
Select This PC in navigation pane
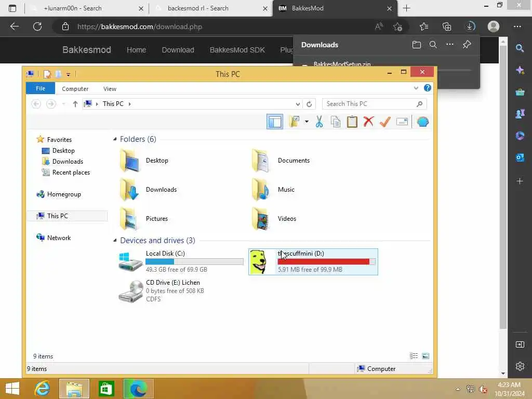click(x=67, y=216)
